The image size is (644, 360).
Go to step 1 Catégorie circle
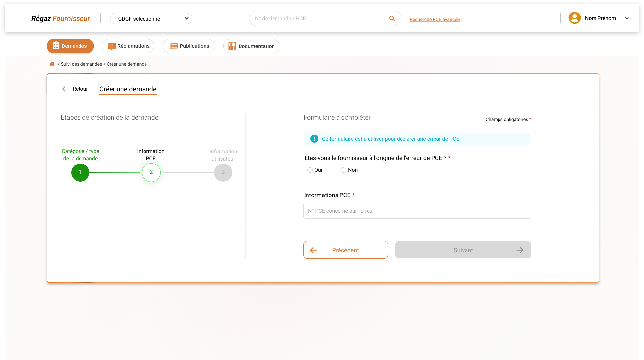[80, 172]
